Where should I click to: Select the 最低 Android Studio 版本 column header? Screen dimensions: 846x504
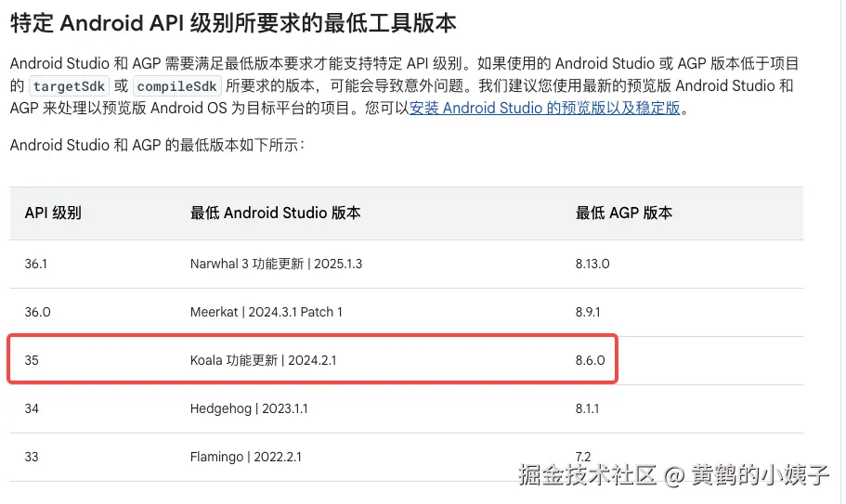pos(275,213)
